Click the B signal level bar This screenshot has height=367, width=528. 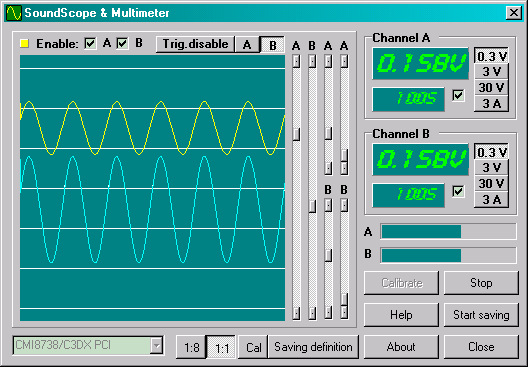click(x=448, y=256)
